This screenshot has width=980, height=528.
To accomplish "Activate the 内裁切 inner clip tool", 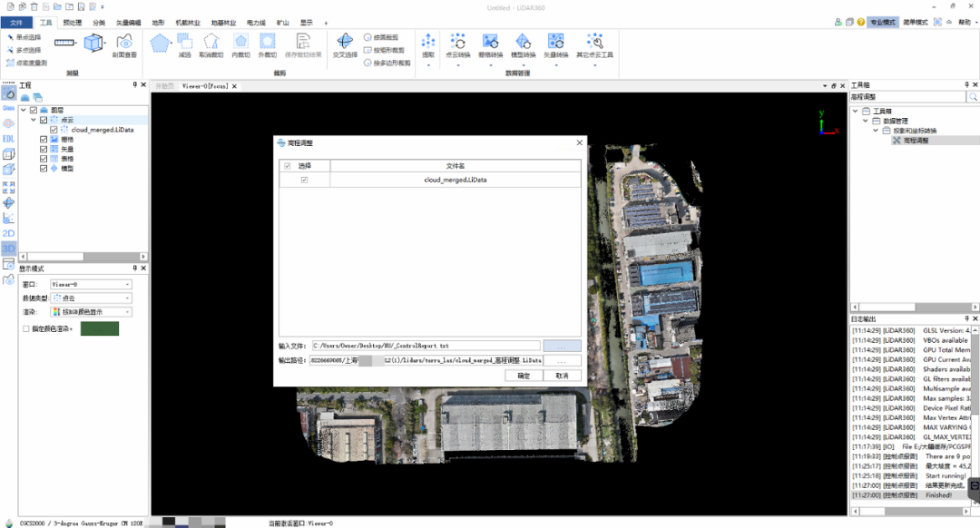I will click(x=240, y=45).
